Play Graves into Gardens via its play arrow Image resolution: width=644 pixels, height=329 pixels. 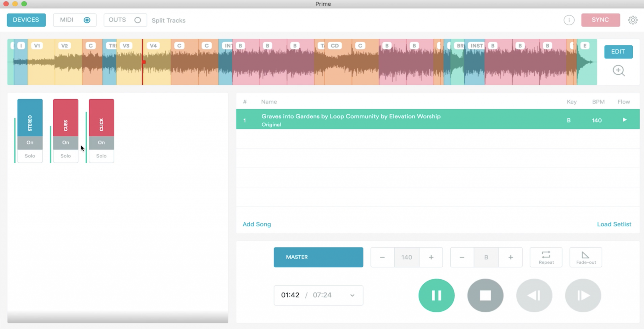pos(624,120)
